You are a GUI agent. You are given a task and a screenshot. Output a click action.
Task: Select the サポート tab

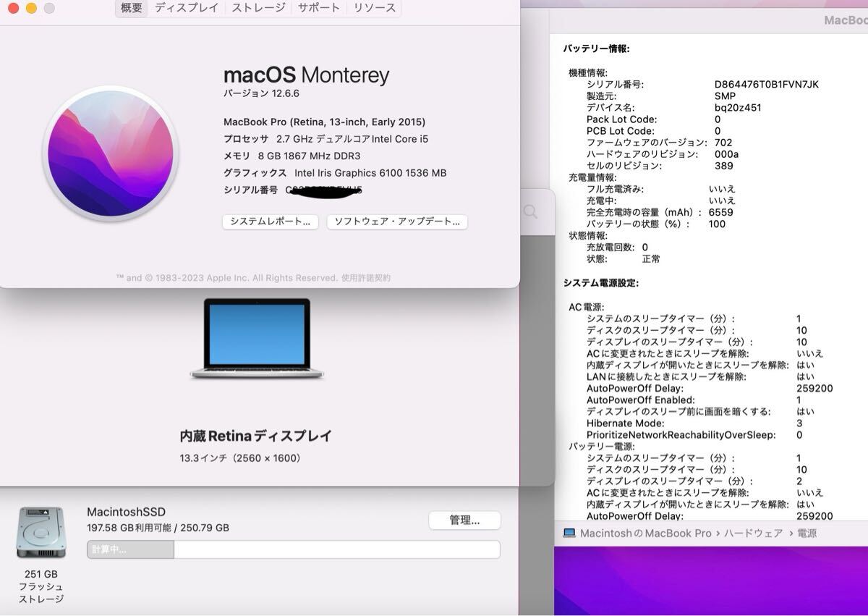click(319, 8)
